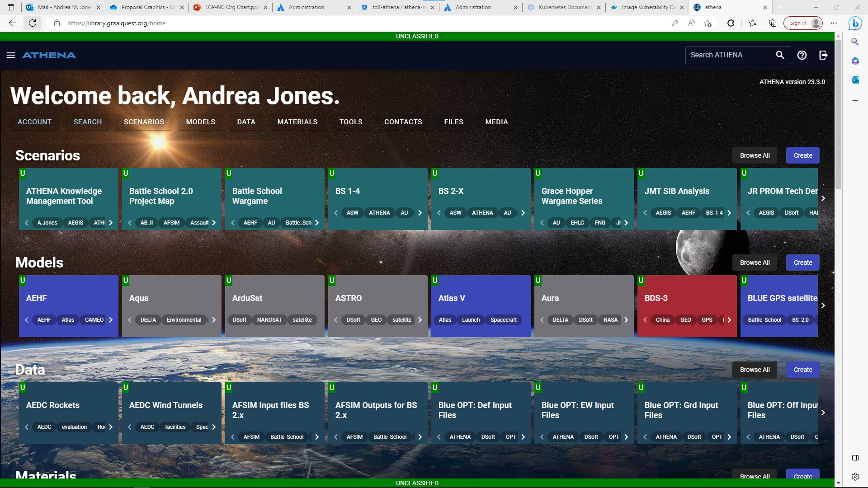868x488 pixels.
Task: Click the search magnifier in ATHENA search
Action: [780, 55]
